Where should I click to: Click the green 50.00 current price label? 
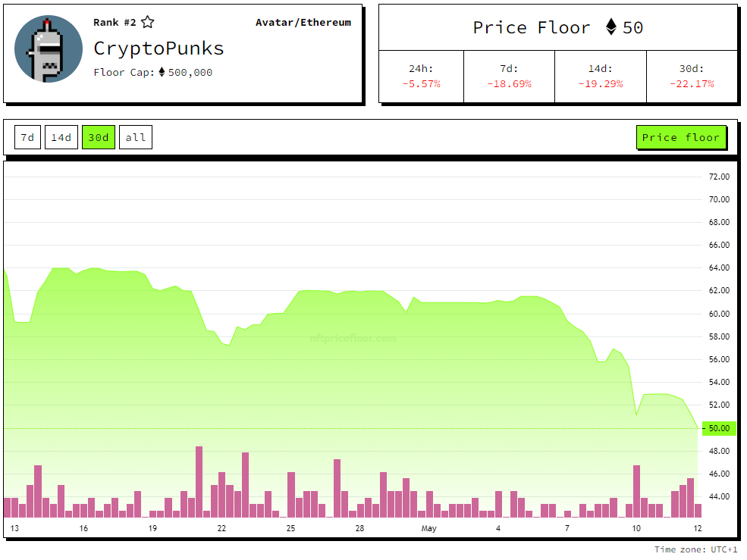pos(718,429)
